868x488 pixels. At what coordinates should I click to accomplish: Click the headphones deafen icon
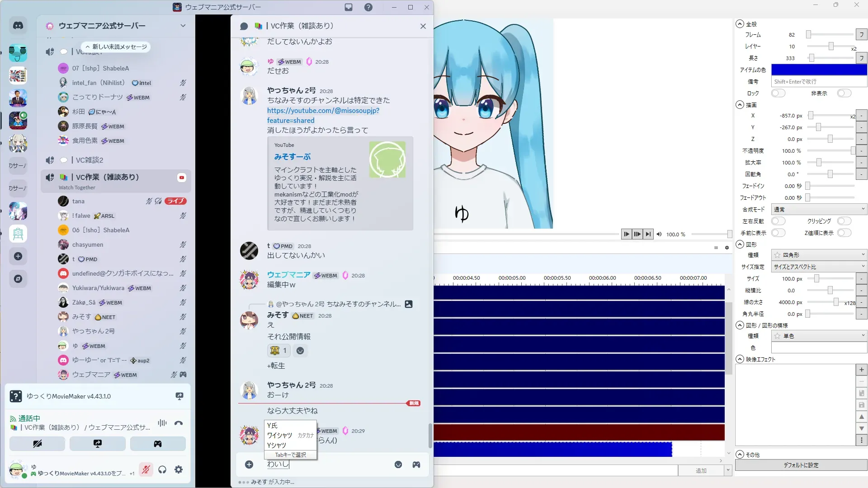[x=162, y=470]
